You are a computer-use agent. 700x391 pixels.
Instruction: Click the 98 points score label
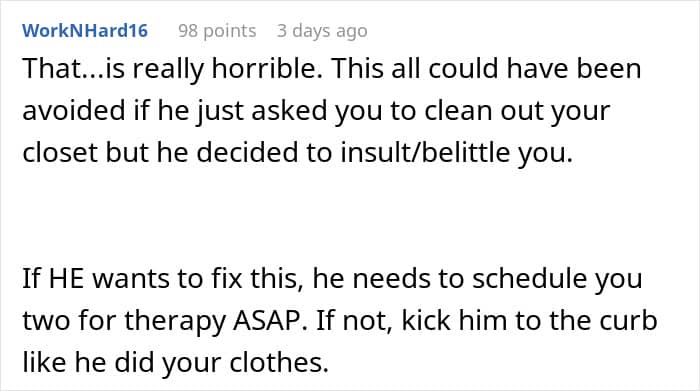217,31
